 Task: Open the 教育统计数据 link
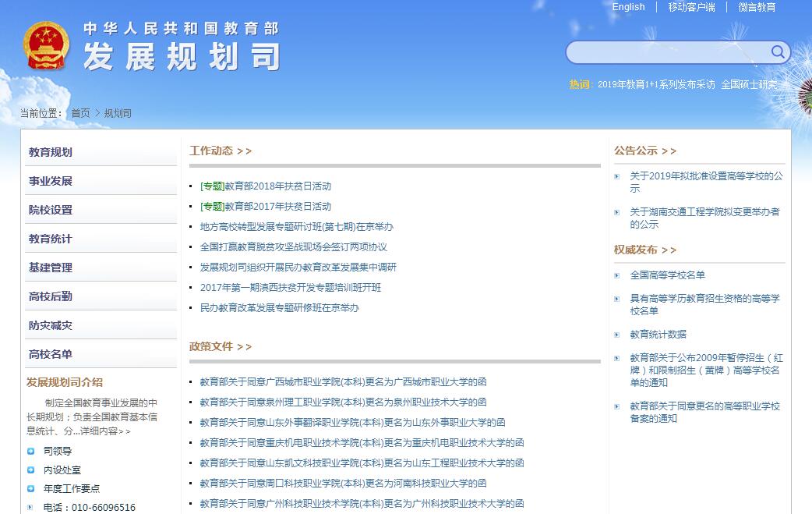pyautogui.click(x=658, y=334)
